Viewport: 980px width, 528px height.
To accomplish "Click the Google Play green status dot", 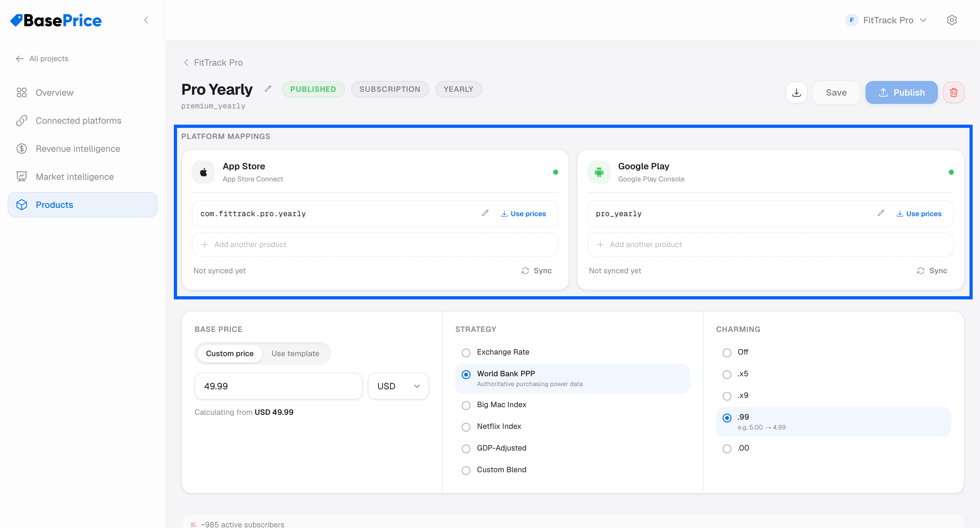I will click(951, 172).
